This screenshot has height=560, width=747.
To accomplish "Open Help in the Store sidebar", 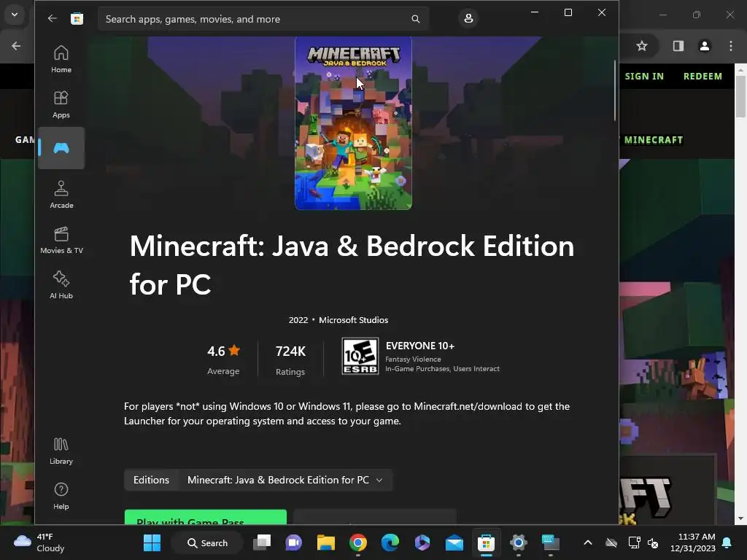I will coord(61,496).
